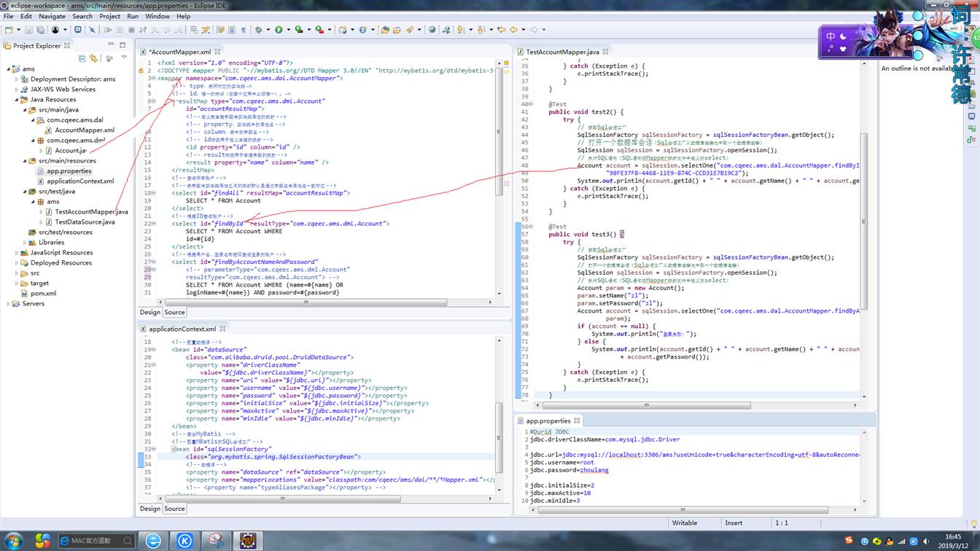Viewport: 980px width, 551px height.
Task: Select pom.xml in Project Explorer
Action: click(x=43, y=294)
